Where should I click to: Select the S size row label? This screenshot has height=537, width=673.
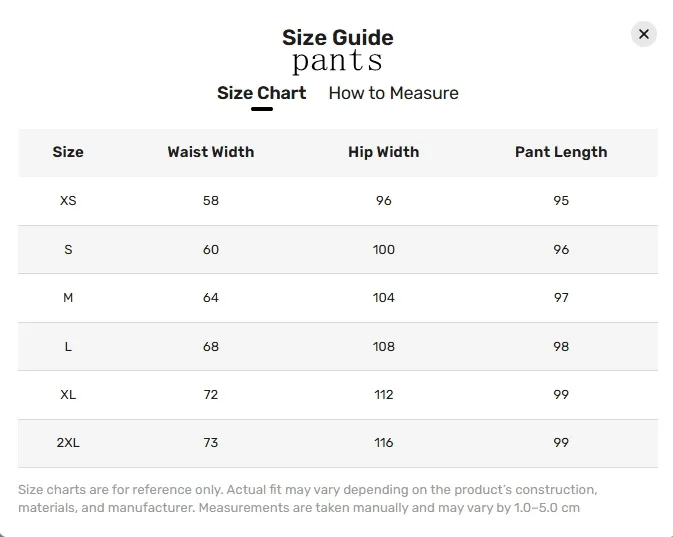(x=68, y=249)
